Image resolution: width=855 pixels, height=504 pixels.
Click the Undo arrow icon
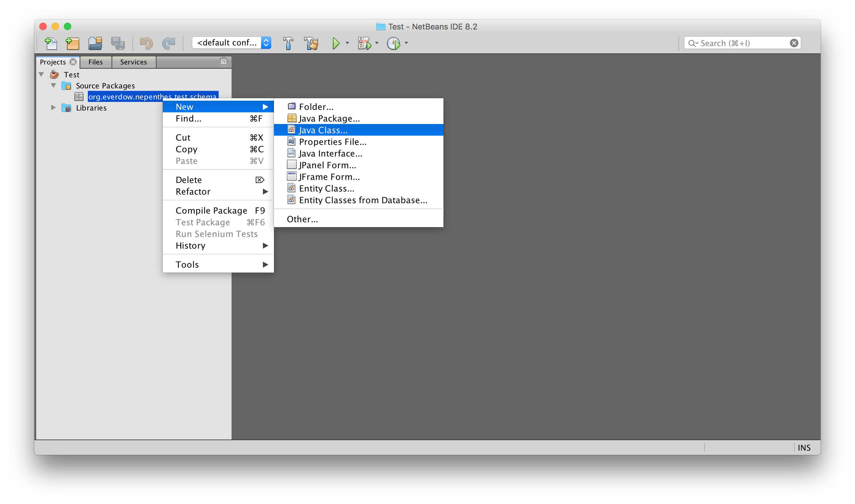point(146,43)
